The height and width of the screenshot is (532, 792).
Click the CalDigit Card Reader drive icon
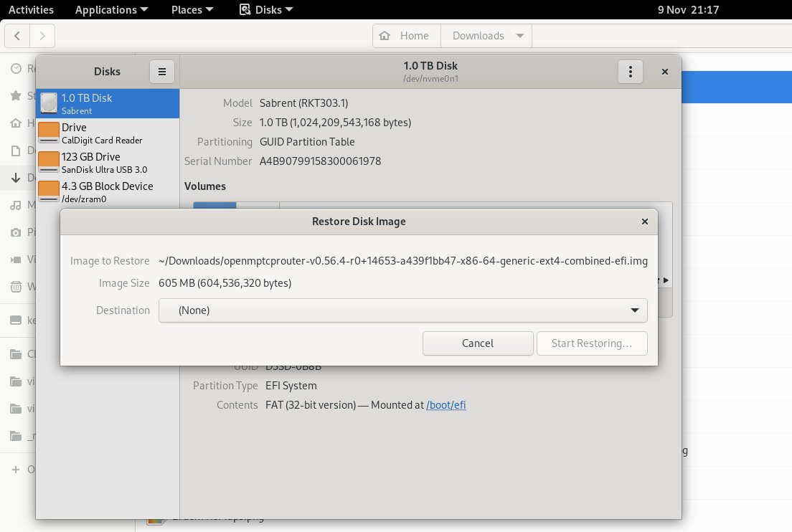tap(49, 133)
